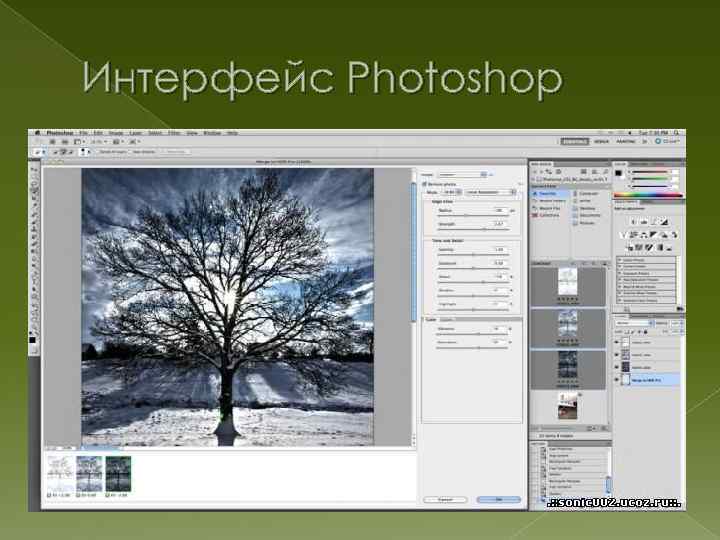Switch to the Design workspace button
Viewport: 720px width, 540px height.
(x=602, y=141)
